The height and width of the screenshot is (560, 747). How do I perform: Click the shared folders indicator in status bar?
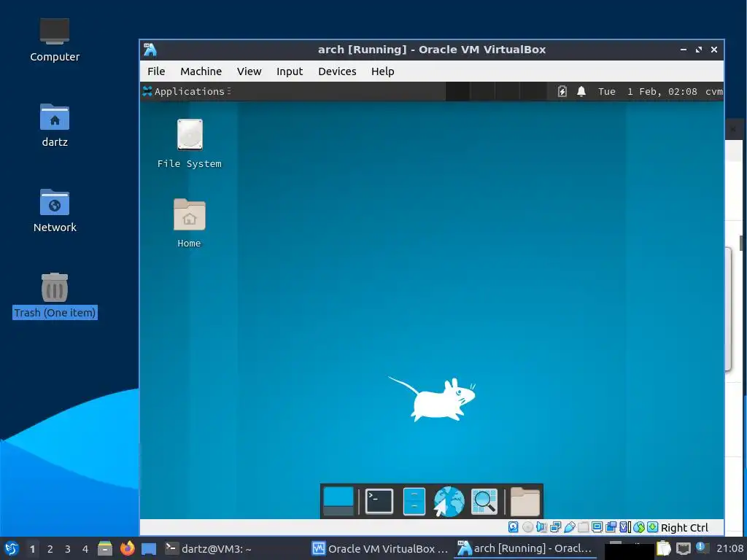[583, 527]
